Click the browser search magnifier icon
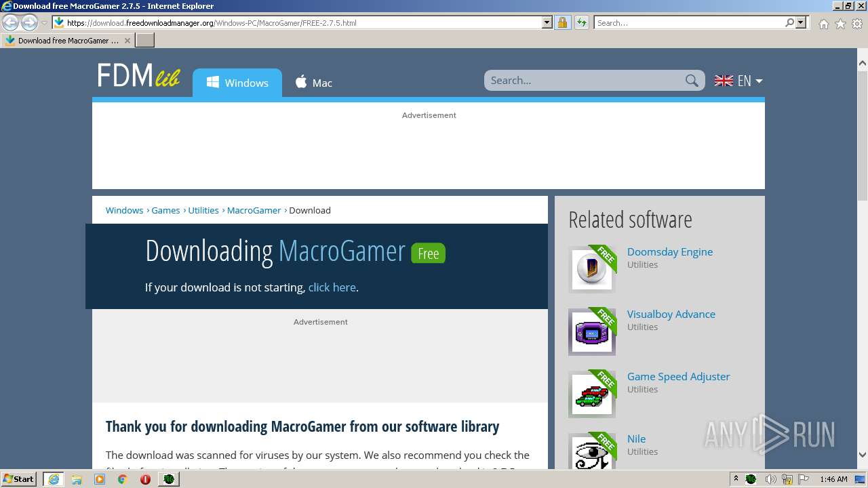This screenshot has height=488, width=868. tap(789, 23)
